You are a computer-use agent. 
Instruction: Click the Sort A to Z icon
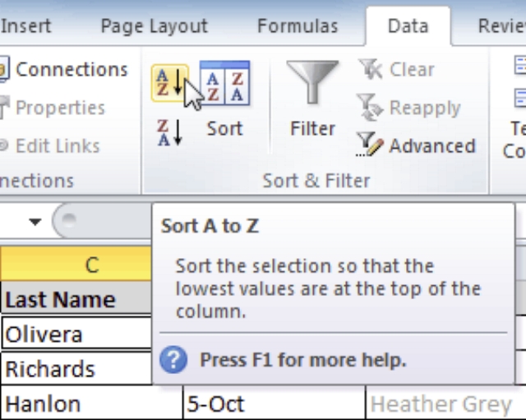169,85
